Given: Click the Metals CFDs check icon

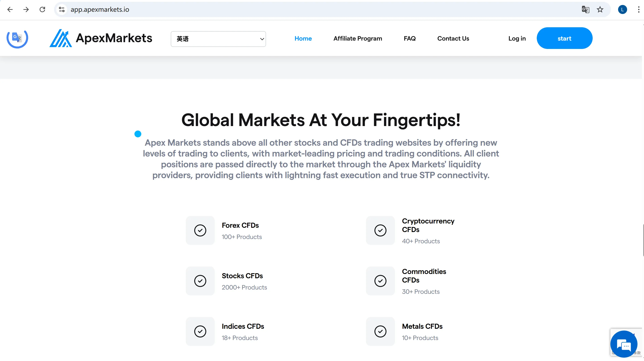Looking at the screenshot, I should pyautogui.click(x=380, y=331).
